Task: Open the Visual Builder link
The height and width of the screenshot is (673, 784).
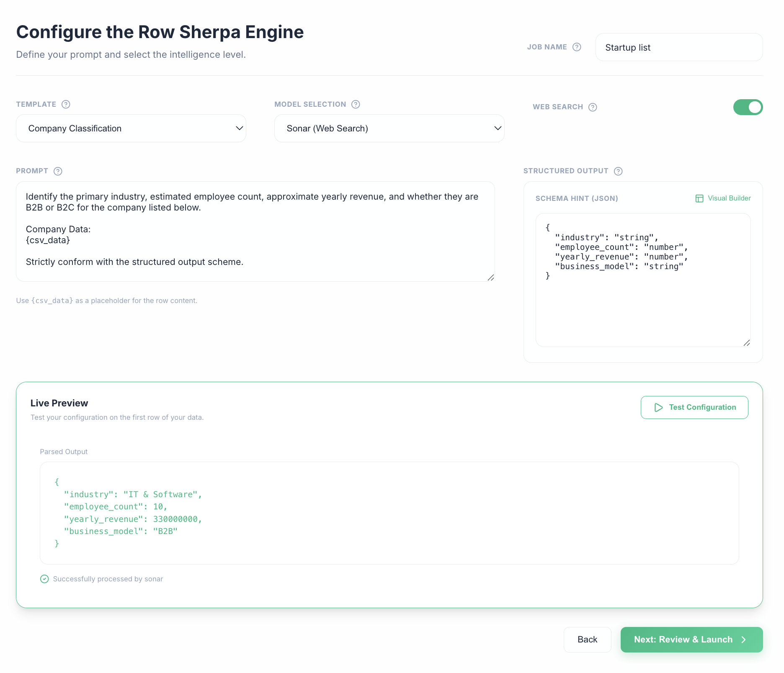Action: click(723, 198)
